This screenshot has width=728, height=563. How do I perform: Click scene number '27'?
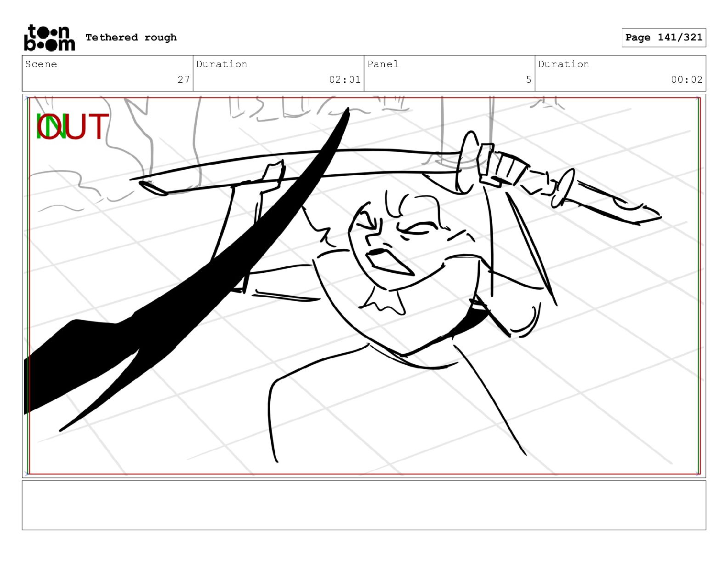click(184, 80)
